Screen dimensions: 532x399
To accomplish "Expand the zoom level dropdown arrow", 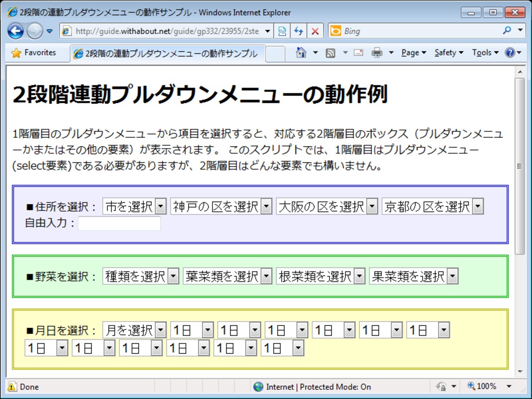I will 509,387.
